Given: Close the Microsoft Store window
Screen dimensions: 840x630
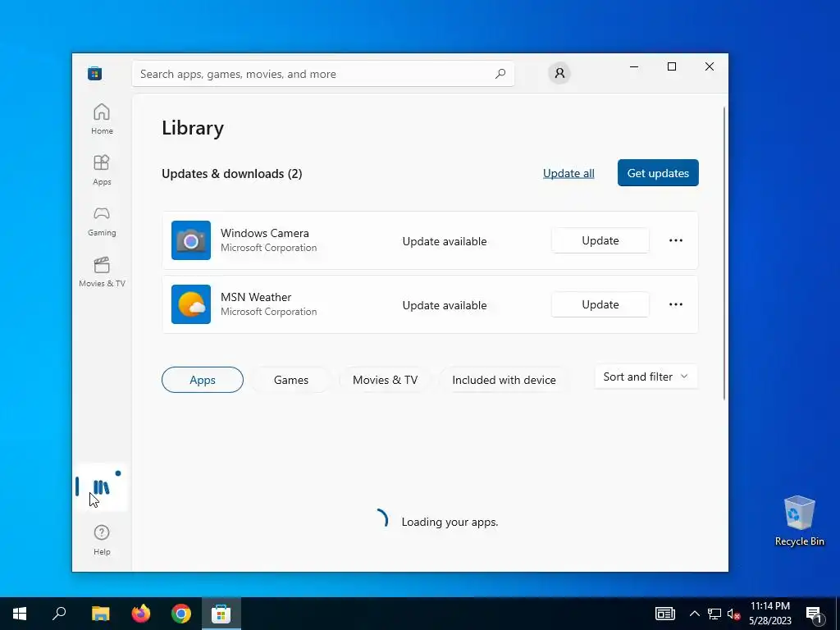Looking at the screenshot, I should click(x=710, y=66).
